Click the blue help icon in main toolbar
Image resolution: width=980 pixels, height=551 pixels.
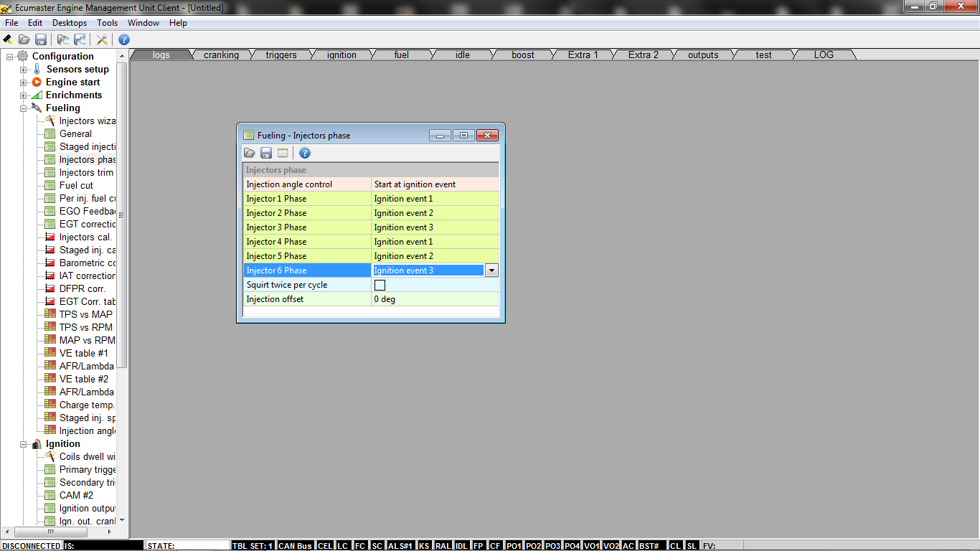point(124,39)
